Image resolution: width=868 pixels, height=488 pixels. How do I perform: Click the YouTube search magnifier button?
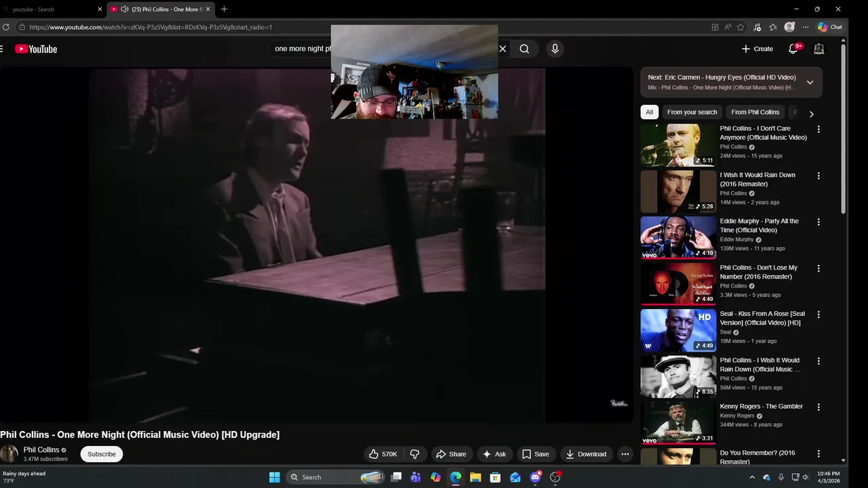coord(524,49)
